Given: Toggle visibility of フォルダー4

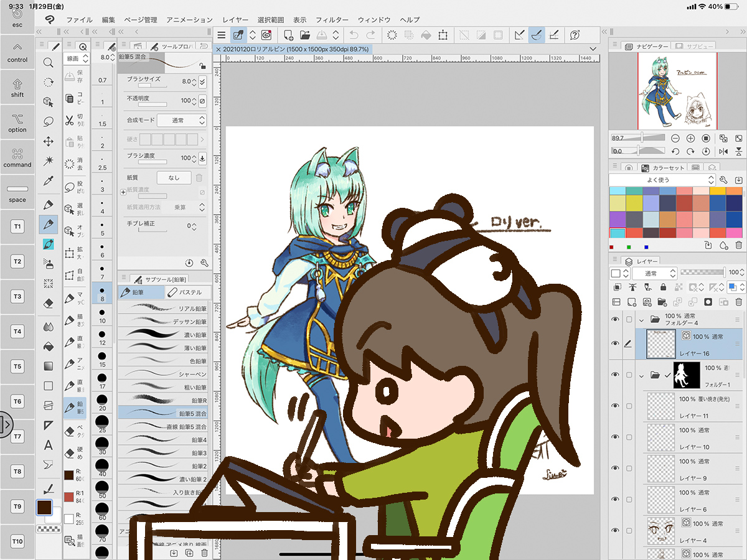Looking at the screenshot, I should (x=615, y=319).
